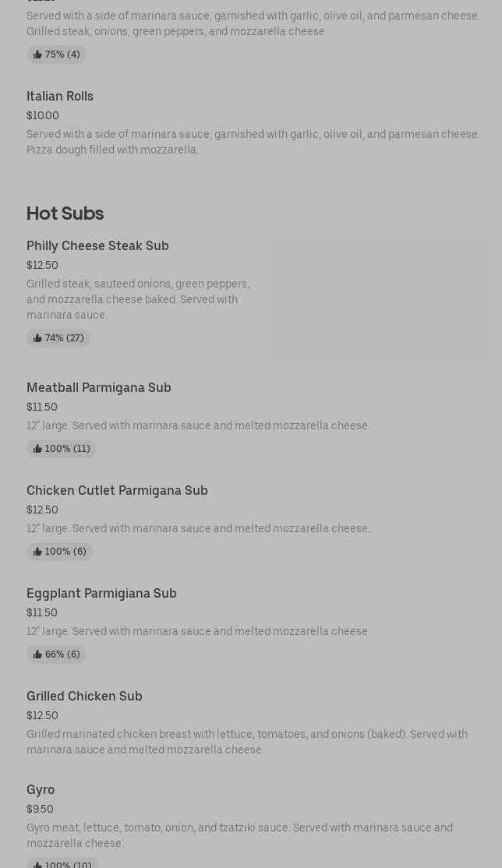Click the thumbs-up icon under Chicken Cutlet Parmigana Sub
This screenshot has height=868, width=502.
click(37, 552)
